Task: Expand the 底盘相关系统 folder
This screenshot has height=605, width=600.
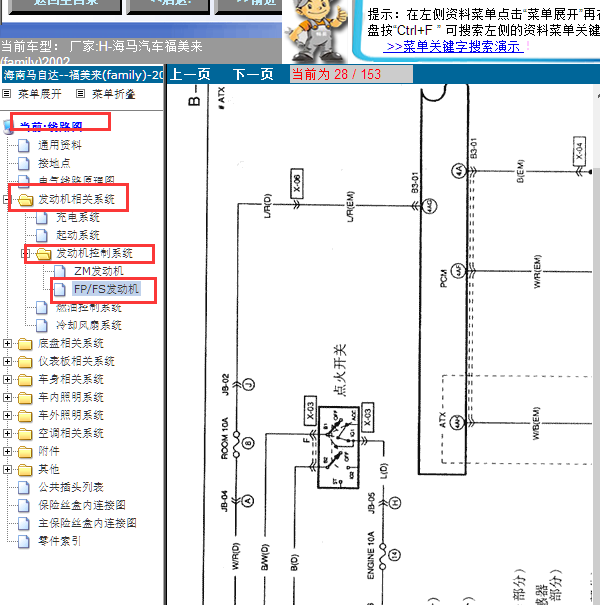Action: coord(7,343)
